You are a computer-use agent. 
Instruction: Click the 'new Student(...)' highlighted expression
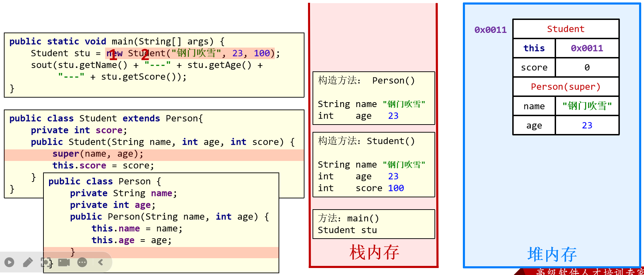[190, 53]
